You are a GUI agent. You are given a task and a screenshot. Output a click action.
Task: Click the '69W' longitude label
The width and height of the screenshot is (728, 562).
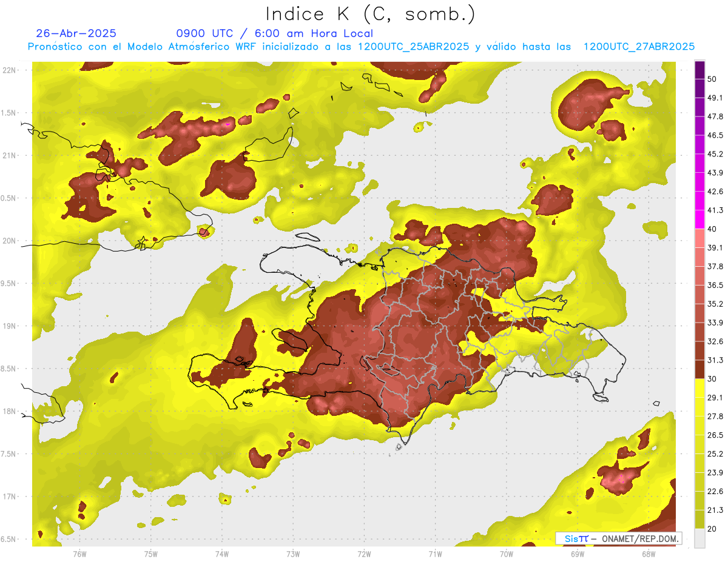tap(578, 554)
